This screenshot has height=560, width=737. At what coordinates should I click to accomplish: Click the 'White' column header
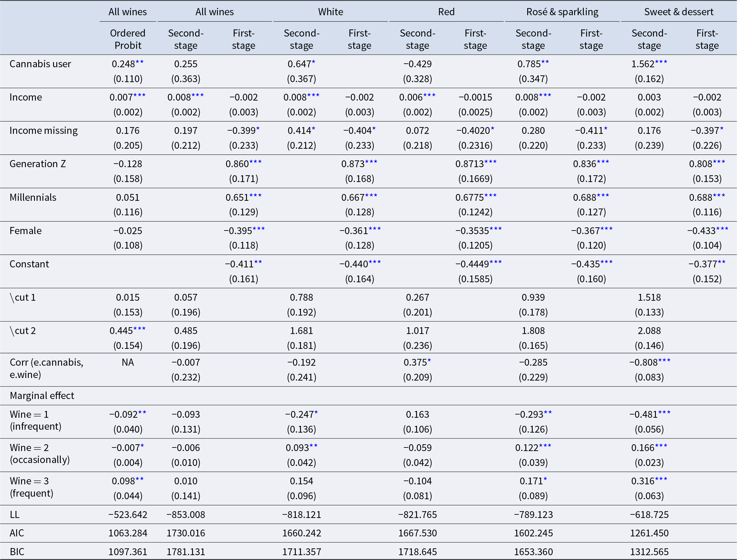(330, 12)
